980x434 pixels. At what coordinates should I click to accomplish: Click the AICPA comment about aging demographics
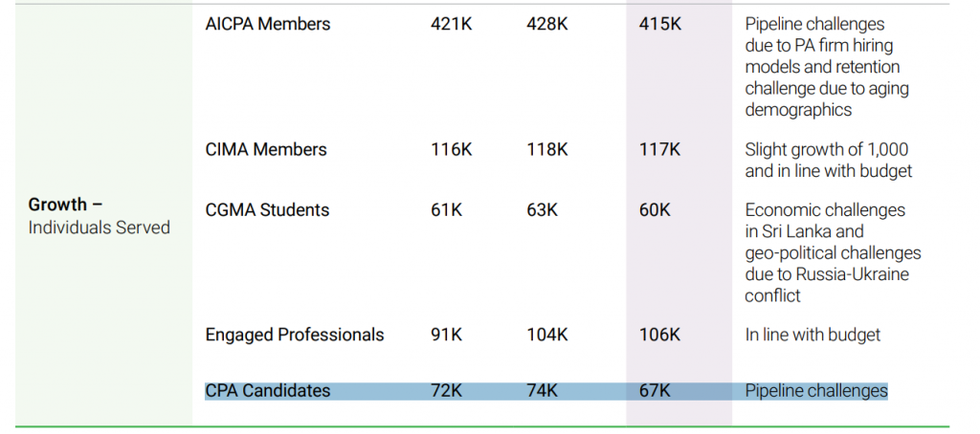coord(827,67)
